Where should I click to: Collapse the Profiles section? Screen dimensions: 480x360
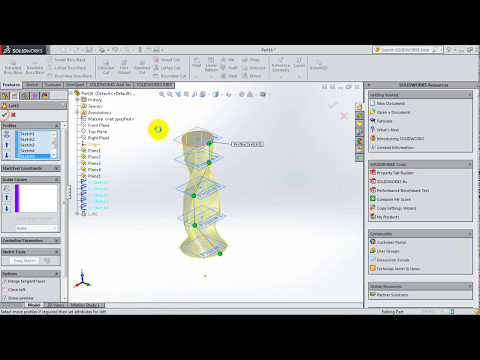click(x=56, y=125)
